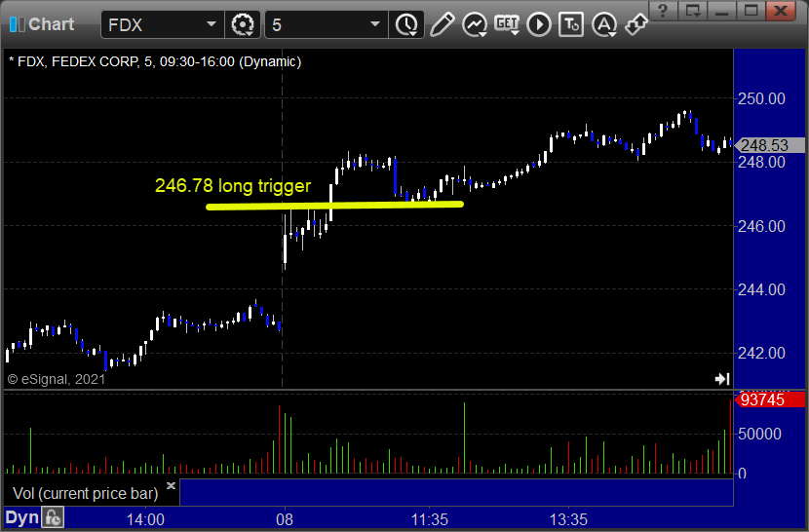Close the Vol study pane
Screen dimensions: 809x532
coord(172,485)
